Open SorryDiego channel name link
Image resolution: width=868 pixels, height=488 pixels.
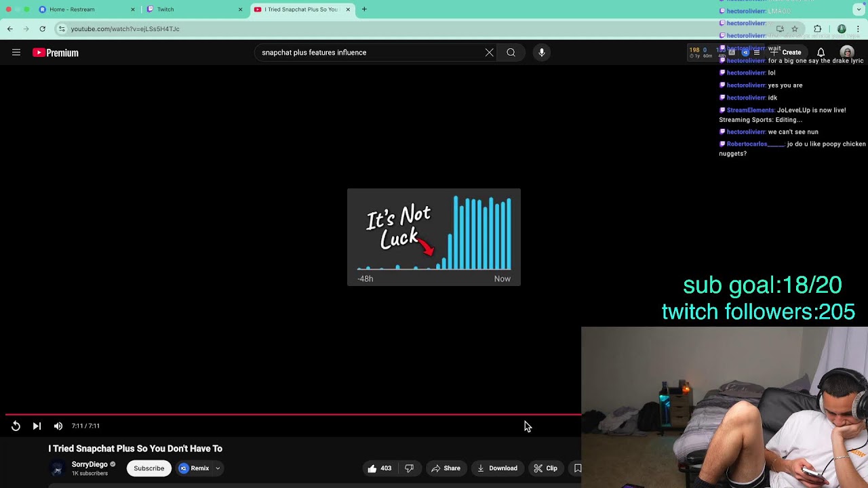coord(90,464)
